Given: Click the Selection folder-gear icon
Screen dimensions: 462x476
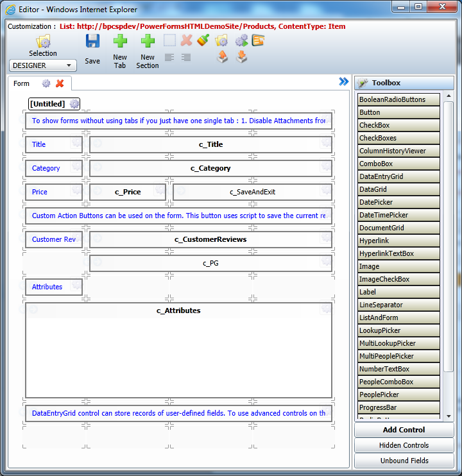Looking at the screenshot, I should 43,41.
